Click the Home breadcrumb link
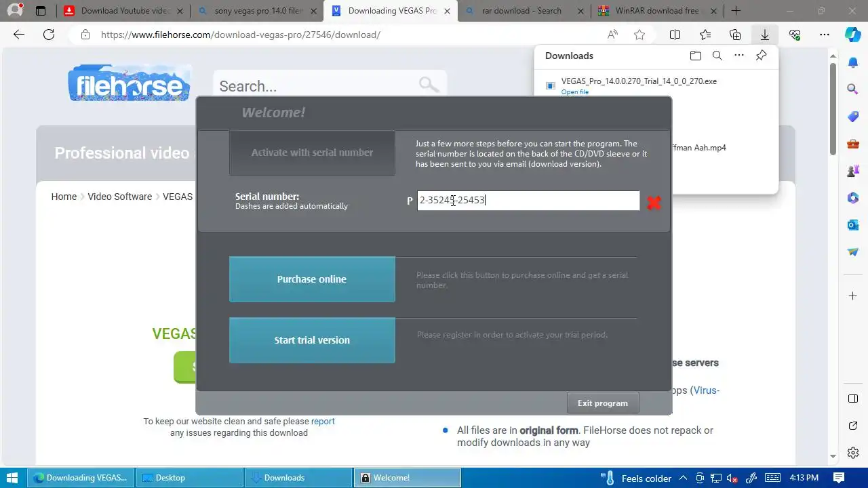Viewport: 868px width, 488px height. click(64, 197)
